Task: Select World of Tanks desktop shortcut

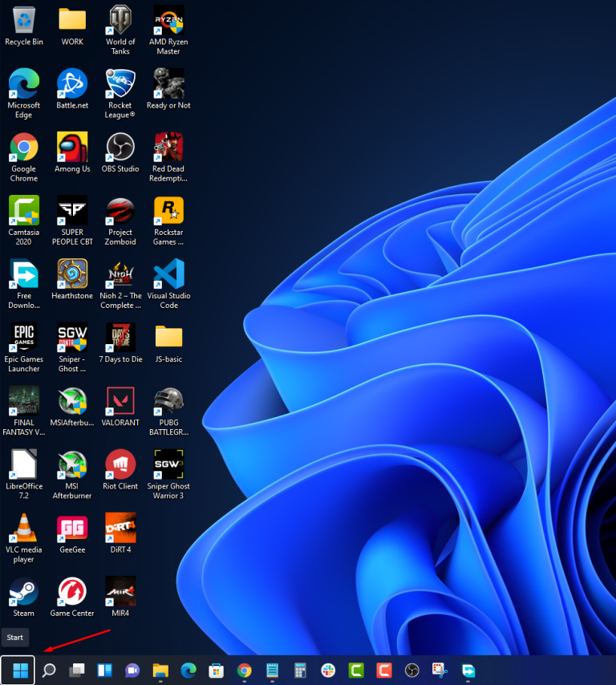Action: 120,30
